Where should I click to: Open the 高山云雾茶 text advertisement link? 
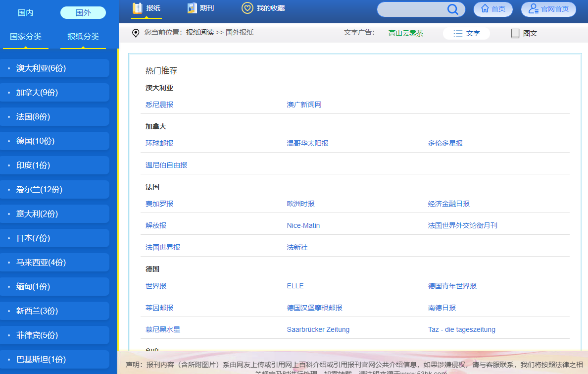(x=406, y=33)
